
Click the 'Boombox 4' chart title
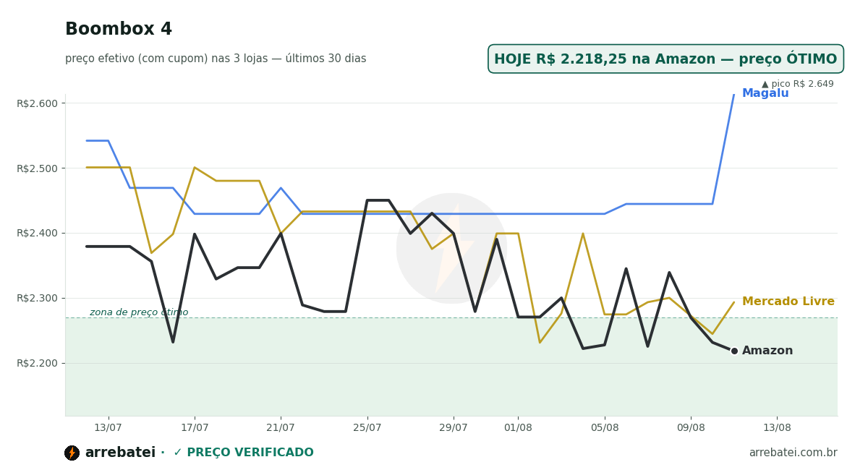pyautogui.click(x=119, y=30)
